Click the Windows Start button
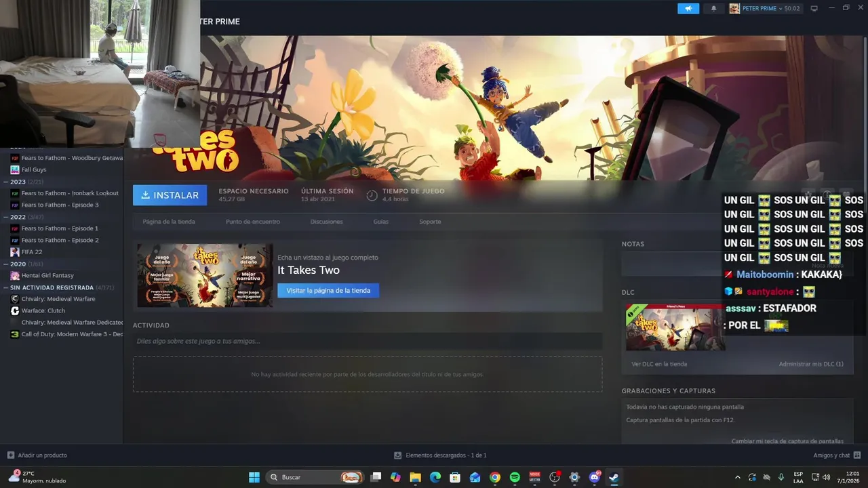The image size is (868, 488). pyautogui.click(x=254, y=477)
